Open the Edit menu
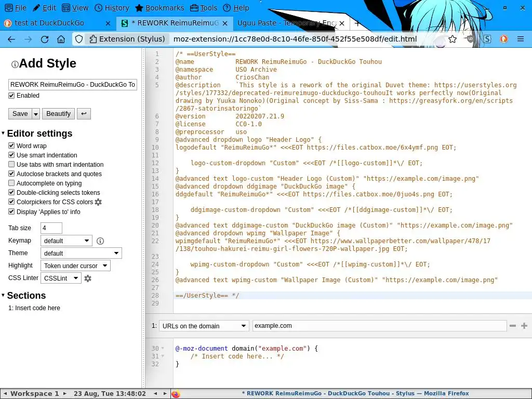The width and height of the screenshot is (532, 399). click(45, 8)
